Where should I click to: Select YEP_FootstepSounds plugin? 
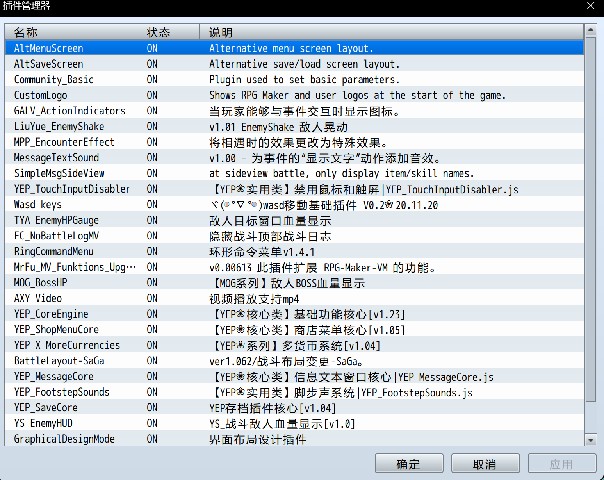pyautogui.click(x=294, y=392)
